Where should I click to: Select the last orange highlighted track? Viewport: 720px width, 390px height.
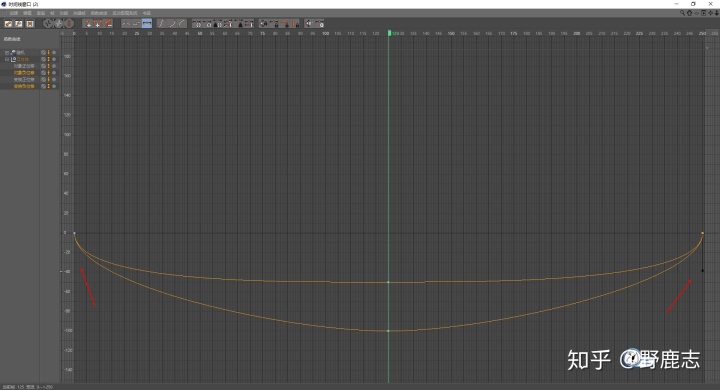[x=24, y=86]
